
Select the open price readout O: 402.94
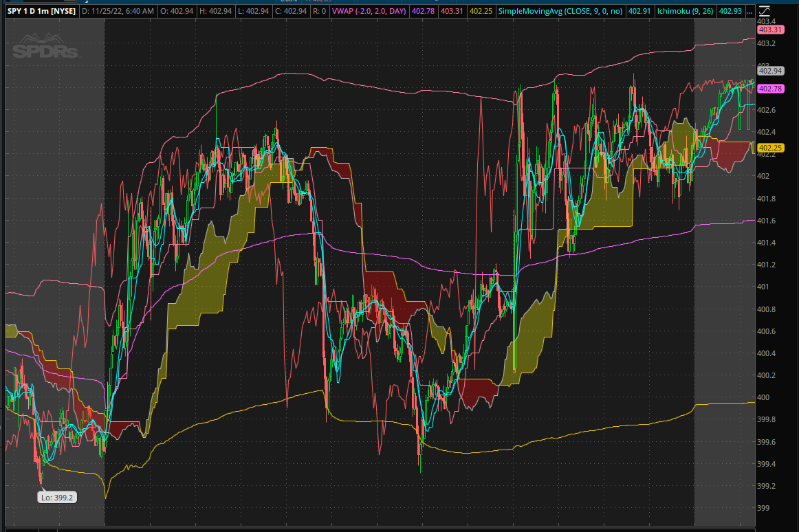tap(177, 11)
